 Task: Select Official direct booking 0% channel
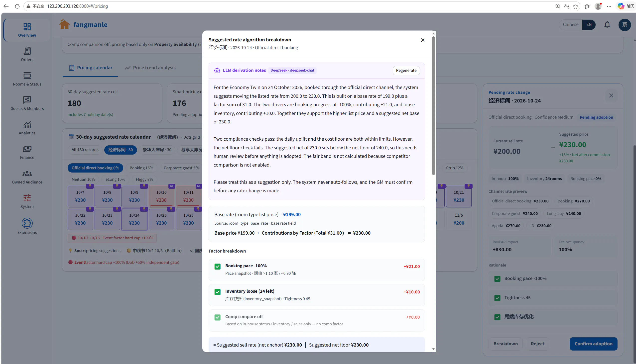click(x=95, y=168)
